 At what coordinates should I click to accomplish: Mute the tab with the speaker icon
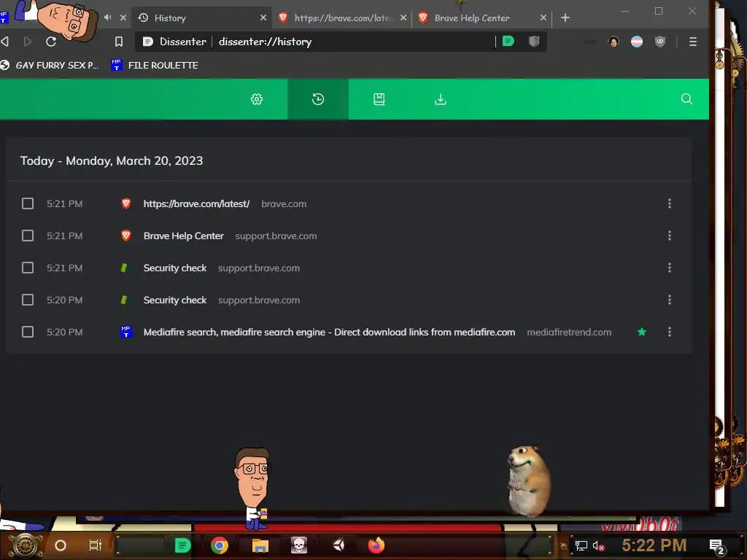[108, 17]
